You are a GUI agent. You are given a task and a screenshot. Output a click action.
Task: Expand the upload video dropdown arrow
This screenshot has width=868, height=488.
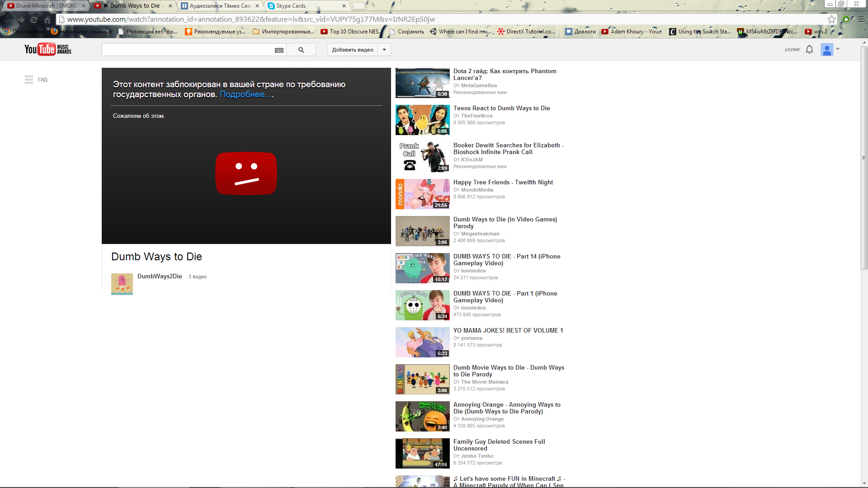pos(384,50)
